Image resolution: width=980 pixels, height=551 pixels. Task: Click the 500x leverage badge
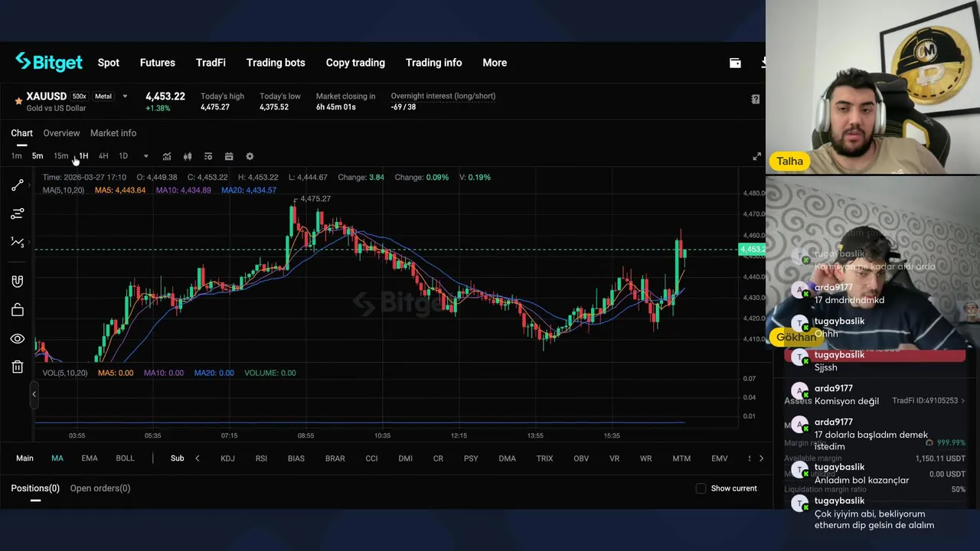pos(79,96)
